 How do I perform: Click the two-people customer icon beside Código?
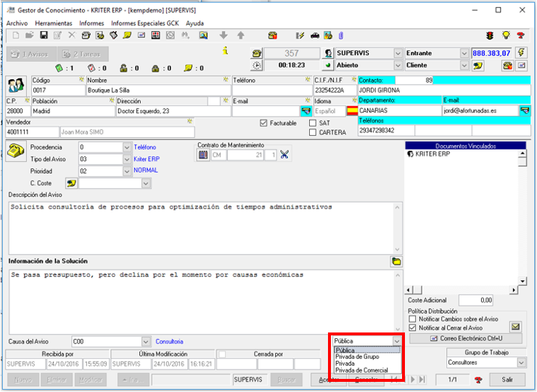click(x=16, y=86)
